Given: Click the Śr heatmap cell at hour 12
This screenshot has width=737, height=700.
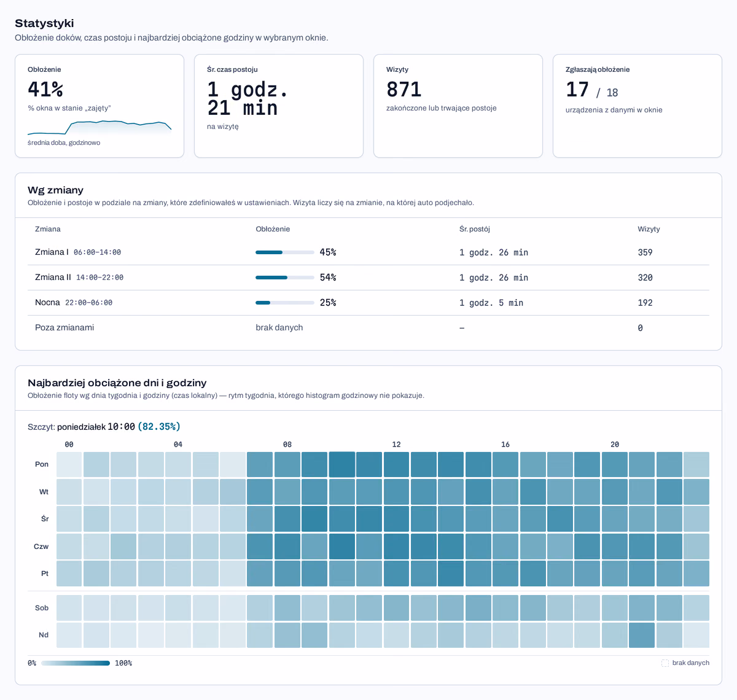Looking at the screenshot, I should pyautogui.click(x=397, y=519).
